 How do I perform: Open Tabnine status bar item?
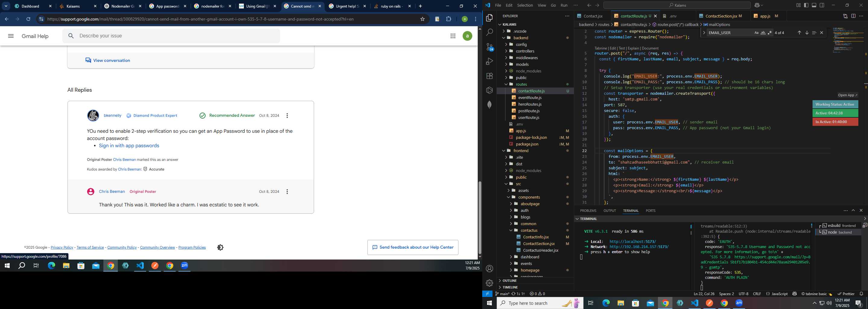816,294
